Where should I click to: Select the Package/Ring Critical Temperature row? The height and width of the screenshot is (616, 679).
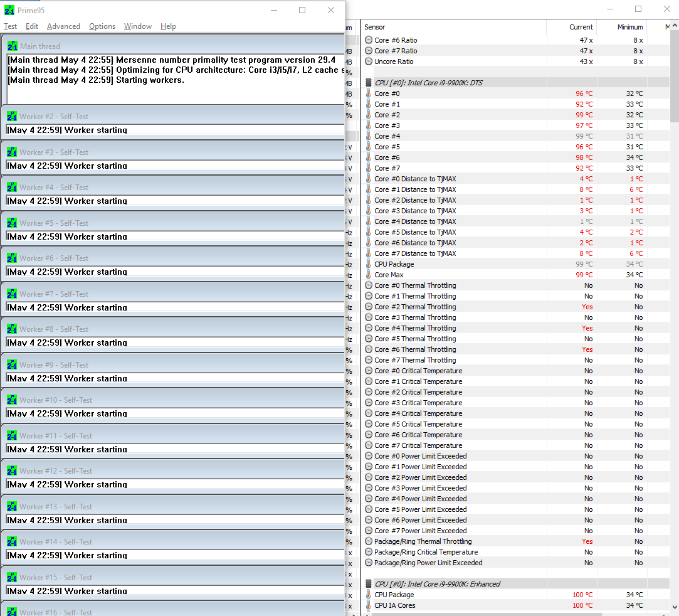tap(515, 552)
